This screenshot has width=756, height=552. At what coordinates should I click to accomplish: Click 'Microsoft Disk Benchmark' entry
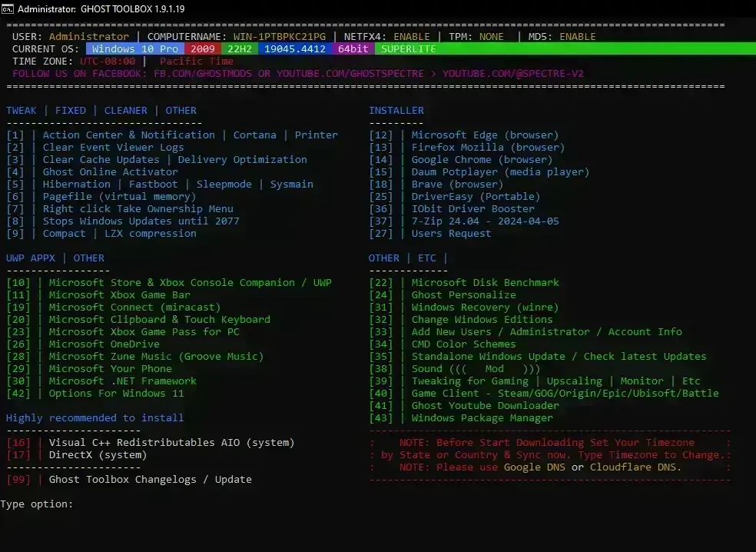click(x=464, y=283)
